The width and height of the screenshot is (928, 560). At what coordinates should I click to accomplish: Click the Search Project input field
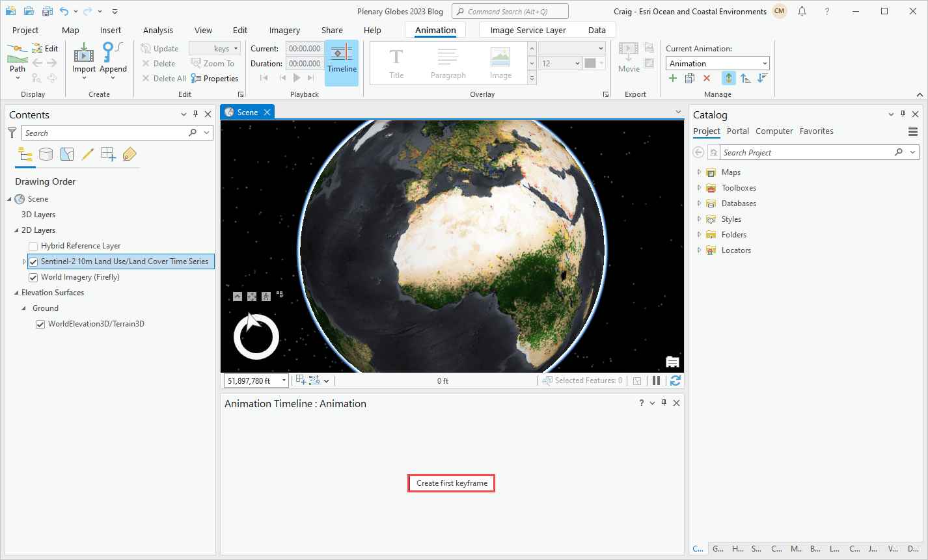click(x=807, y=152)
